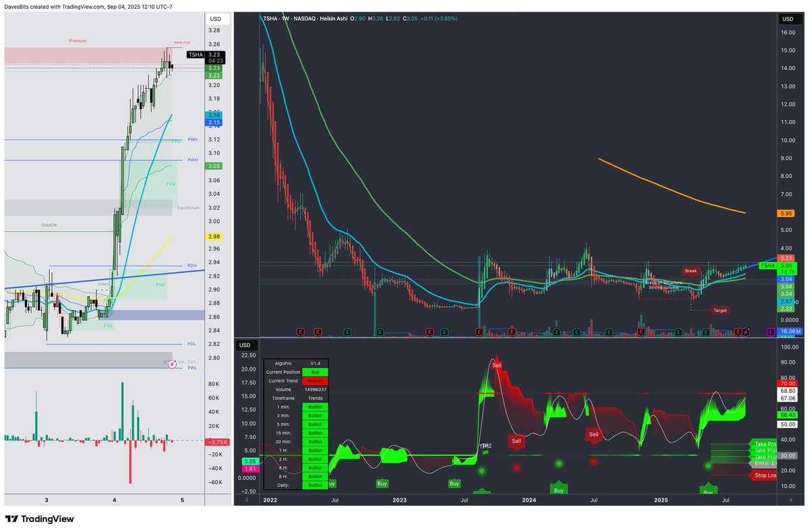Image resolution: width=809 pixels, height=532 pixels.
Task: Click the Target label on weekly chart
Action: pyautogui.click(x=720, y=310)
